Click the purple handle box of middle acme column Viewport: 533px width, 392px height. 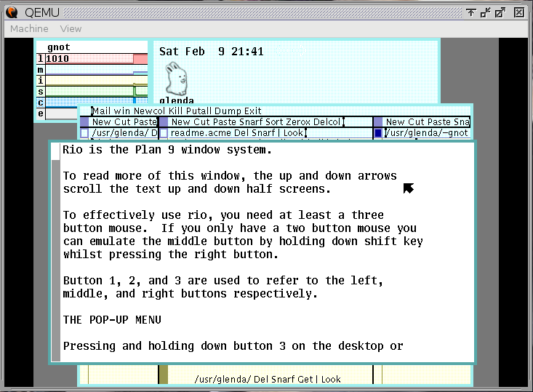164,121
